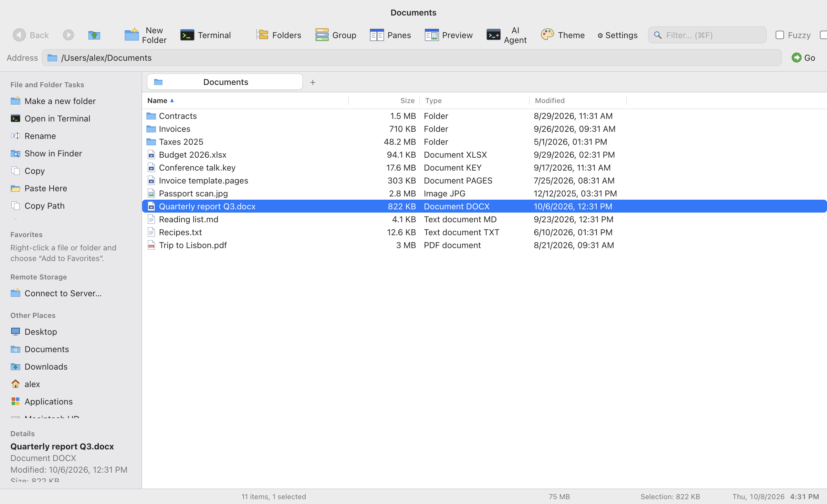Click the Filter search field
Viewport: 827px width, 504px height.
tap(707, 35)
